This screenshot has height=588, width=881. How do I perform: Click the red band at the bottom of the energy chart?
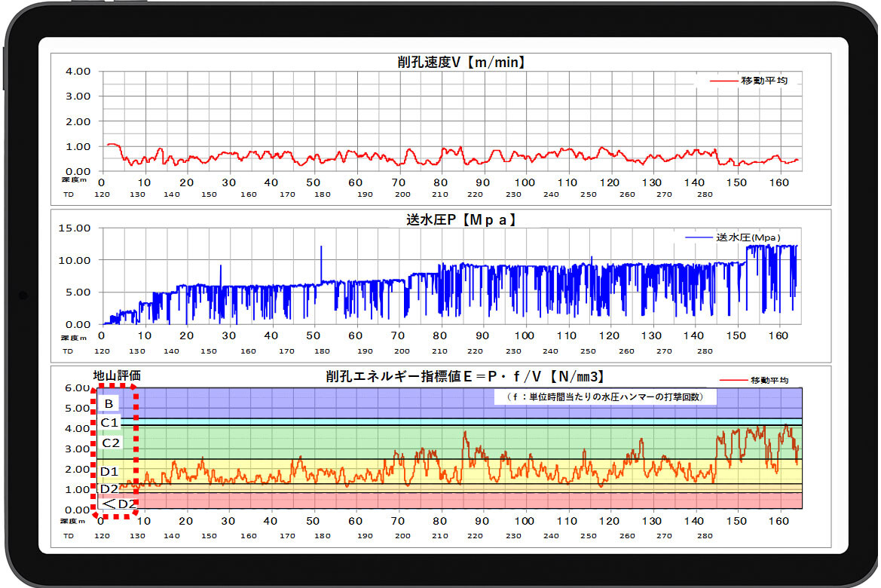pos(452,501)
